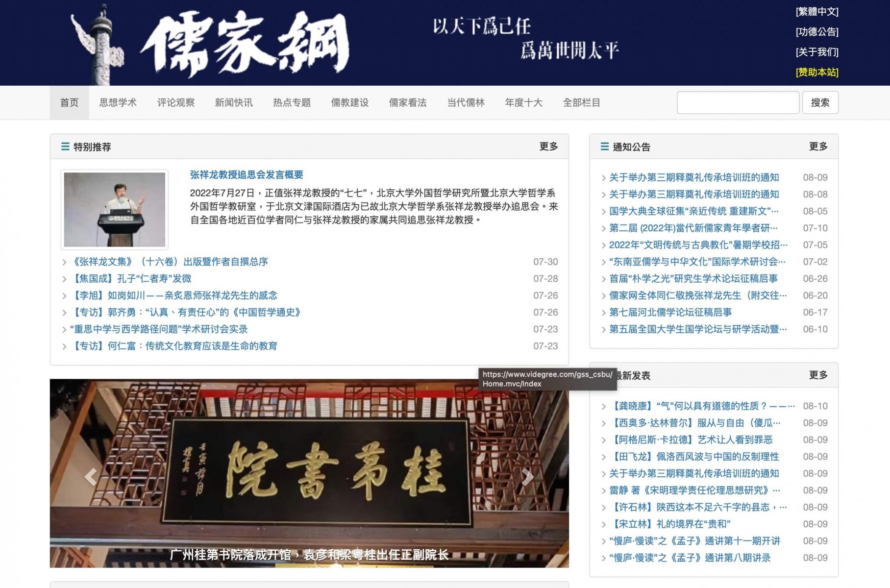This screenshot has width=890, height=588.
Task: Open 第七届河北儒学论坛征稿启事 notice
Action: [670, 312]
